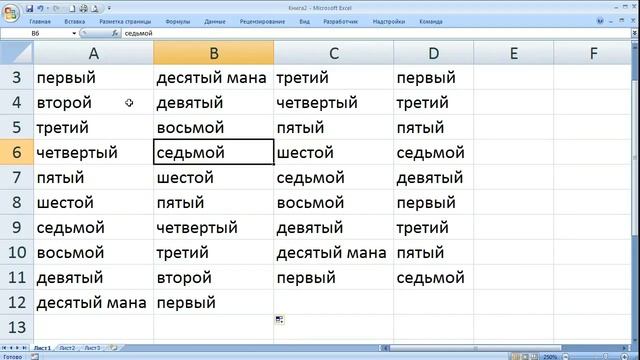Viewport: 640px width, 360px height.
Task: Select cell D7 containing девятый
Action: point(433,178)
